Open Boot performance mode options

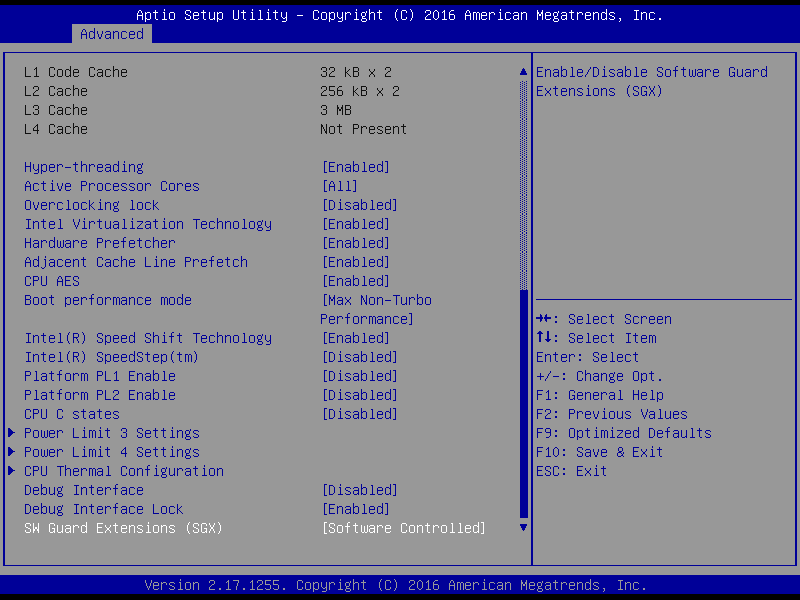[x=375, y=300]
